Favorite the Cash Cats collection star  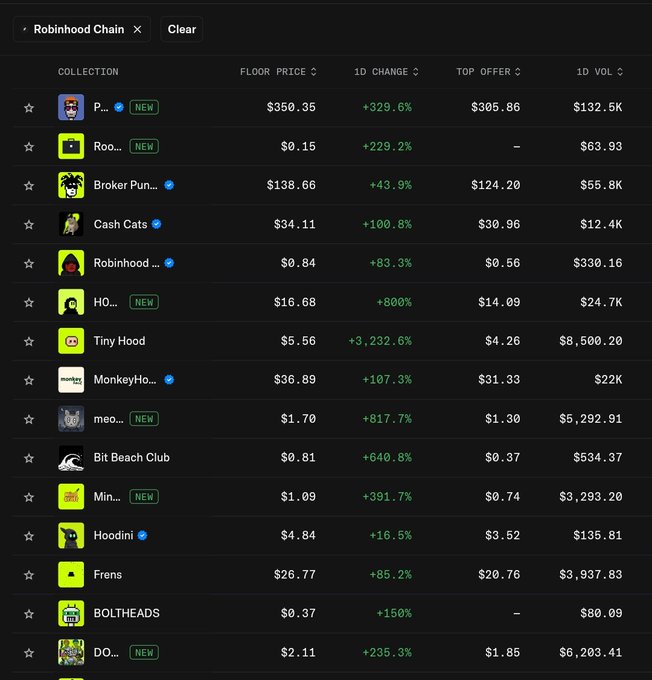coord(29,225)
